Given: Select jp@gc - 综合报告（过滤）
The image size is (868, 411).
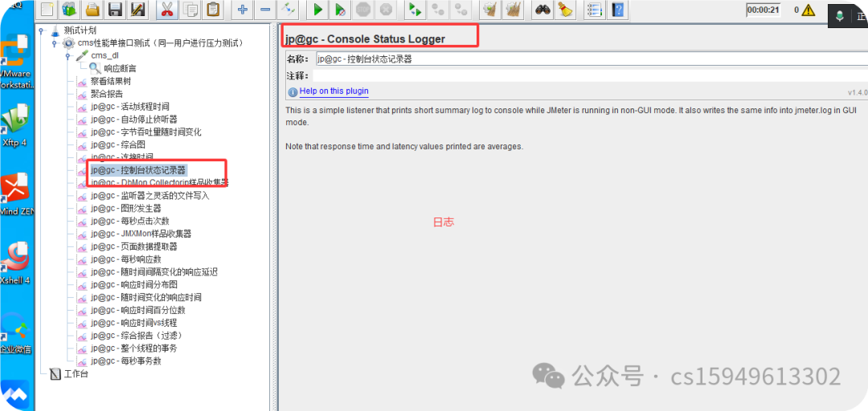Looking at the screenshot, I should (137, 336).
